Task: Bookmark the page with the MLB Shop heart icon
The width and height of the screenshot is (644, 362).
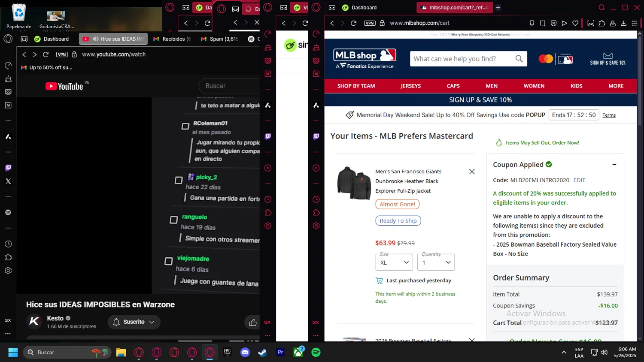Action: coord(575,23)
